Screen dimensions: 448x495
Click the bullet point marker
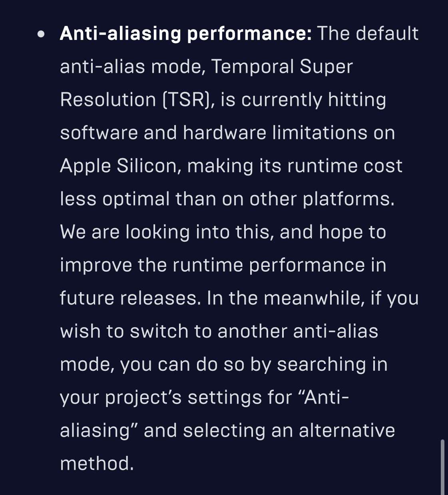(41, 34)
